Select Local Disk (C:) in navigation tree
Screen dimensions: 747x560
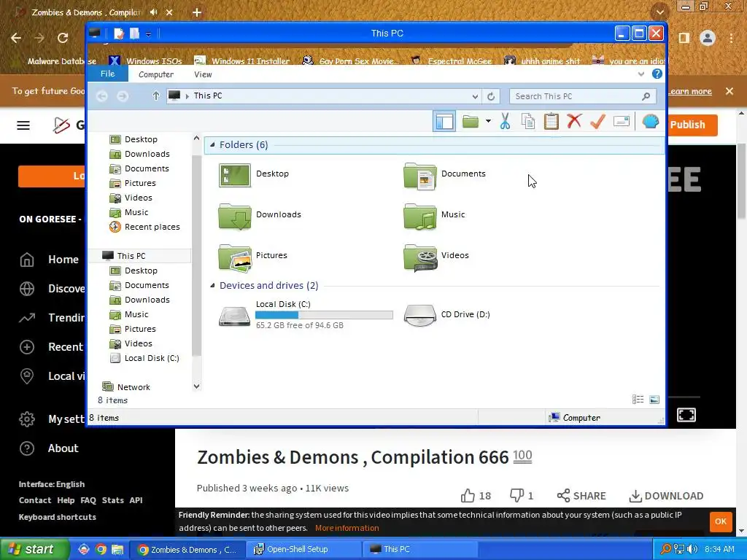(145, 358)
